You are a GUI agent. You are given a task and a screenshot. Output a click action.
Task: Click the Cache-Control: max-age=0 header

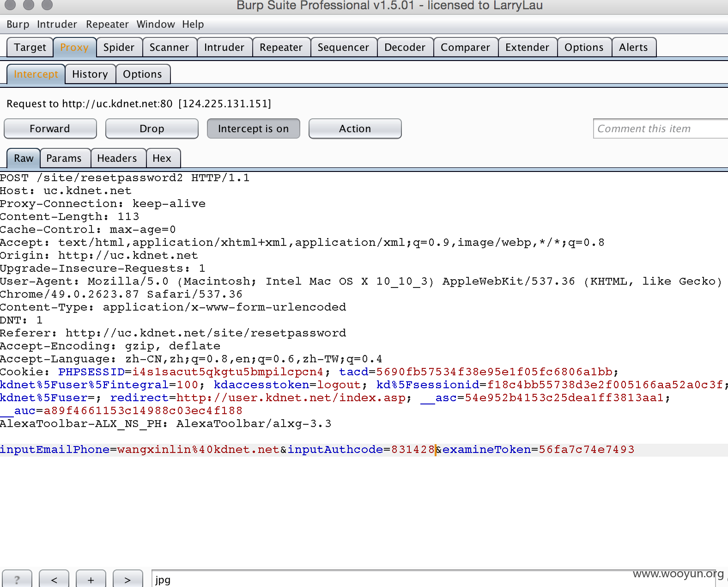click(88, 230)
